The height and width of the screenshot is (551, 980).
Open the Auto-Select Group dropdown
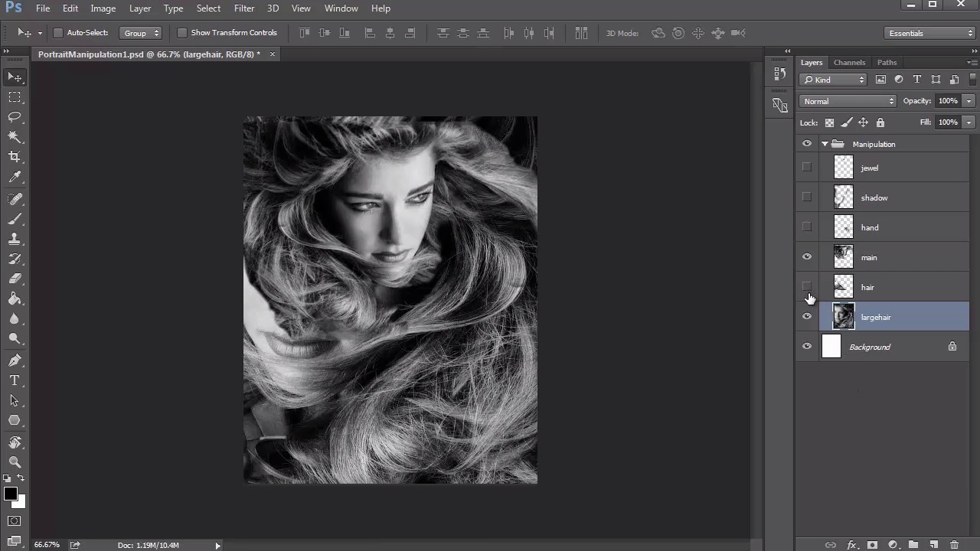pyautogui.click(x=142, y=33)
